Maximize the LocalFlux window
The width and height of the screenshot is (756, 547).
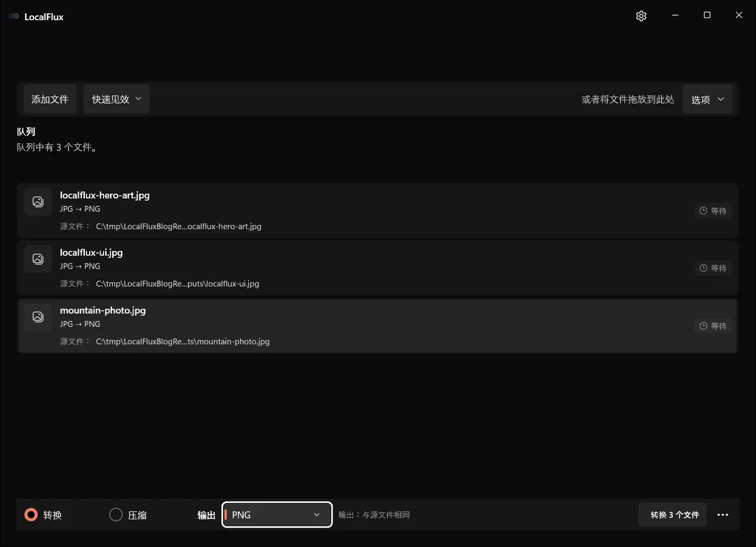(x=707, y=16)
